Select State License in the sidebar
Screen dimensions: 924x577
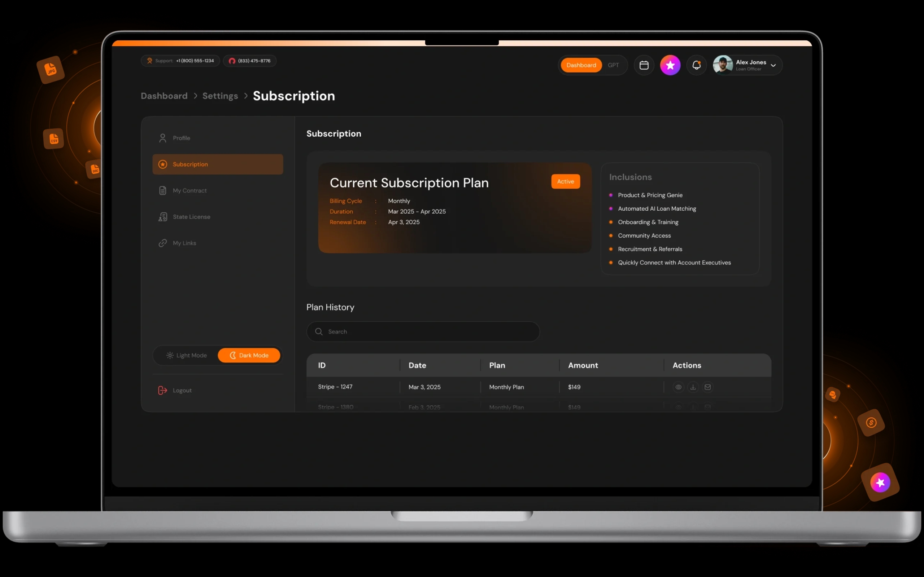pyautogui.click(x=191, y=216)
